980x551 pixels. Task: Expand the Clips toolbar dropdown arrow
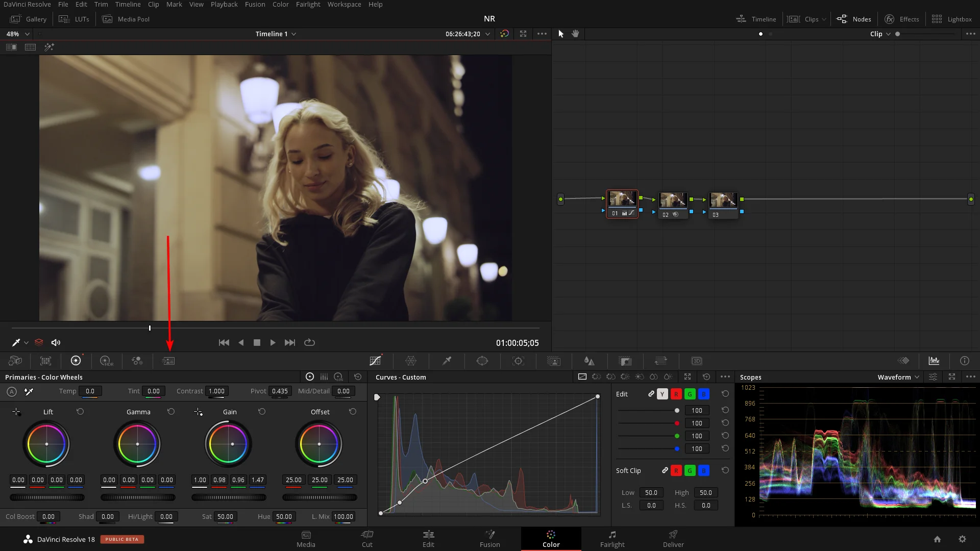pyautogui.click(x=824, y=19)
